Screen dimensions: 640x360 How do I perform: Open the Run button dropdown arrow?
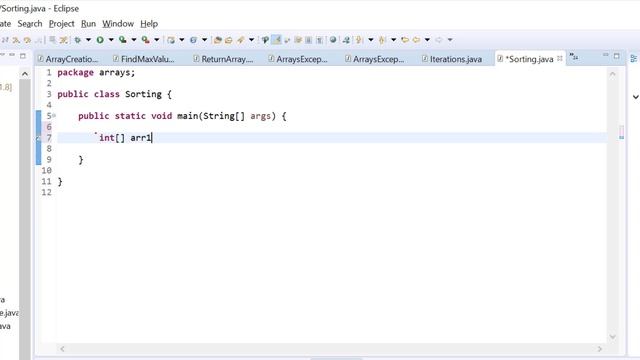[111, 40]
